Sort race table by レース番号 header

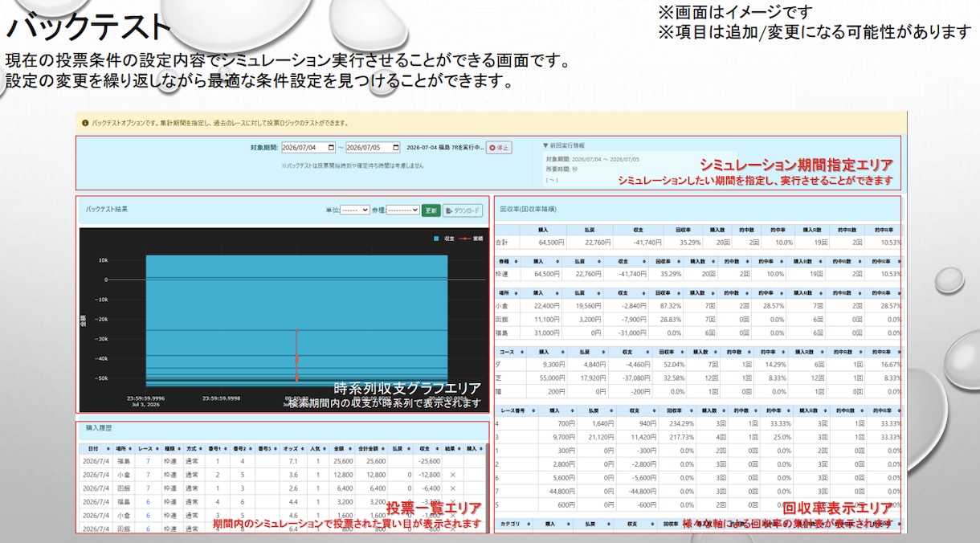(x=516, y=409)
